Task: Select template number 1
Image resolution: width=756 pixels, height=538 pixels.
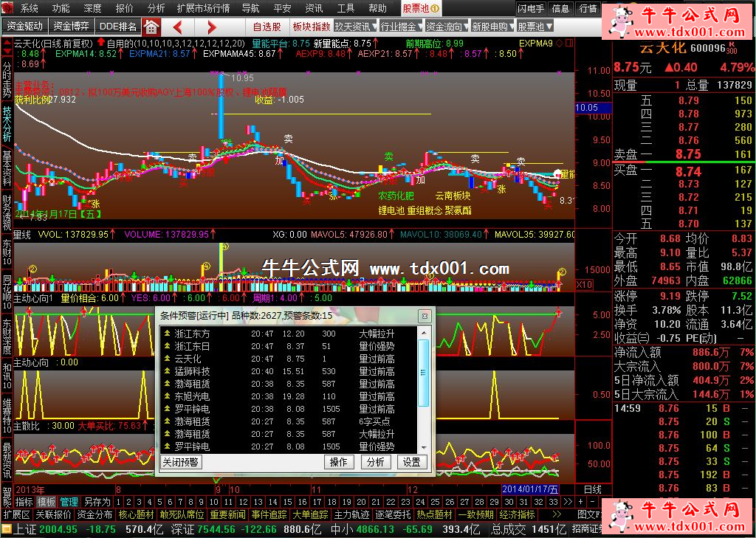Action: (x=117, y=502)
